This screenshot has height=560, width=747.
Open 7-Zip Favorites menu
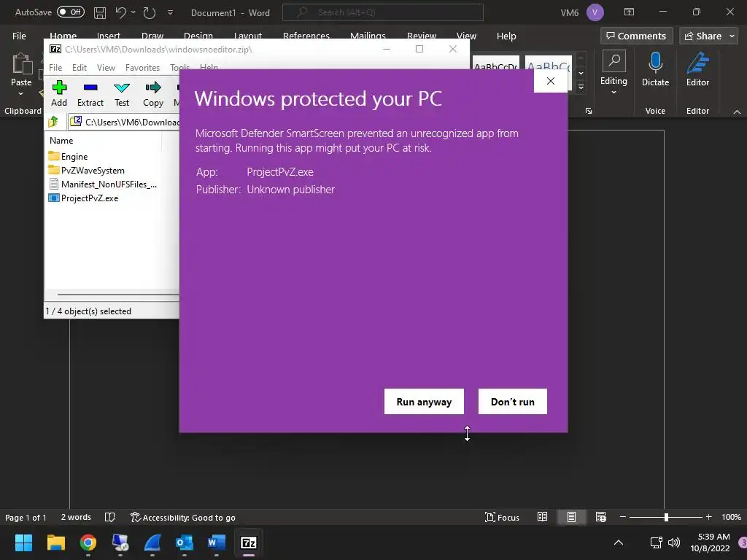click(x=142, y=68)
